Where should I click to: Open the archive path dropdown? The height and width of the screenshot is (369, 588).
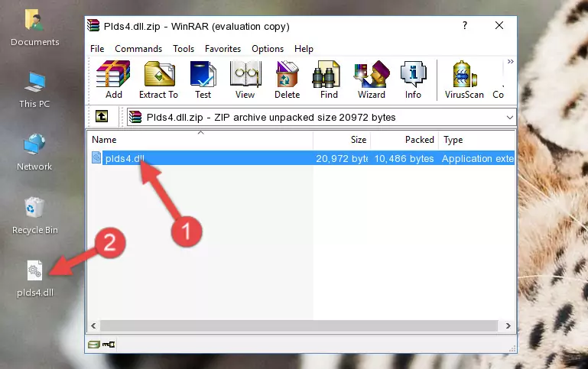509,117
